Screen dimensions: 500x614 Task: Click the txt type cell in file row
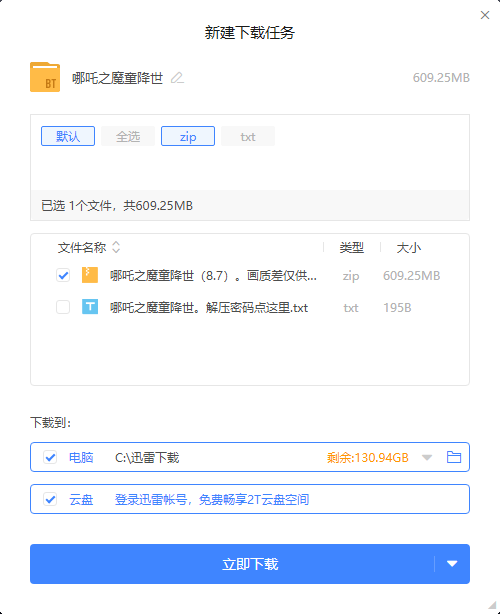tap(351, 308)
